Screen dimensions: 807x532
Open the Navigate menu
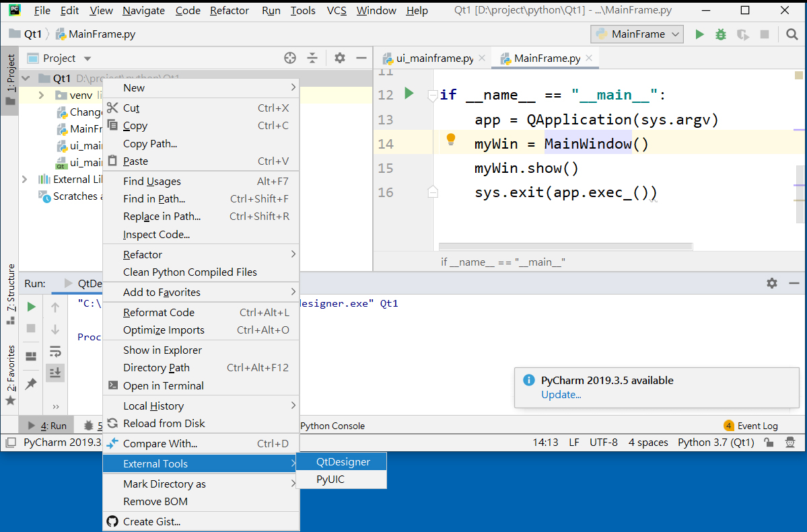tap(143, 10)
